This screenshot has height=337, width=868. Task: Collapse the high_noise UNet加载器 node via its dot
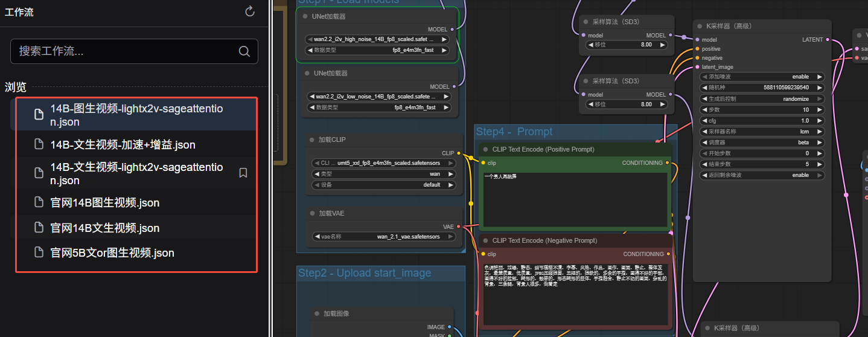click(305, 16)
